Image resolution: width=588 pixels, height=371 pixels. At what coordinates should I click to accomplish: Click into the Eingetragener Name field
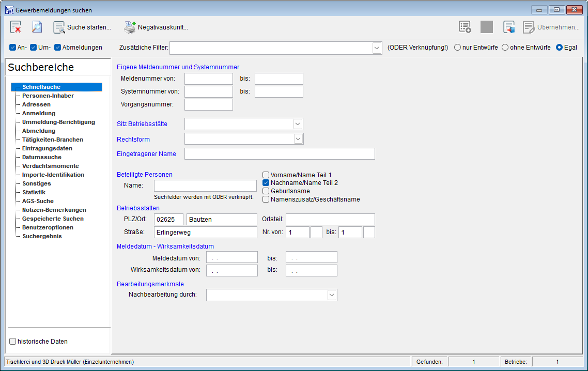pyautogui.click(x=280, y=154)
